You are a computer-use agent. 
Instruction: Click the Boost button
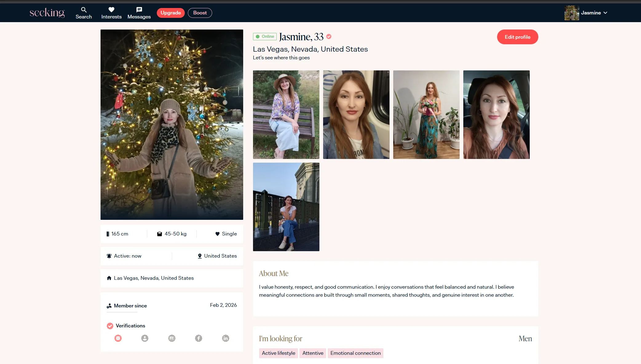coord(200,13)
